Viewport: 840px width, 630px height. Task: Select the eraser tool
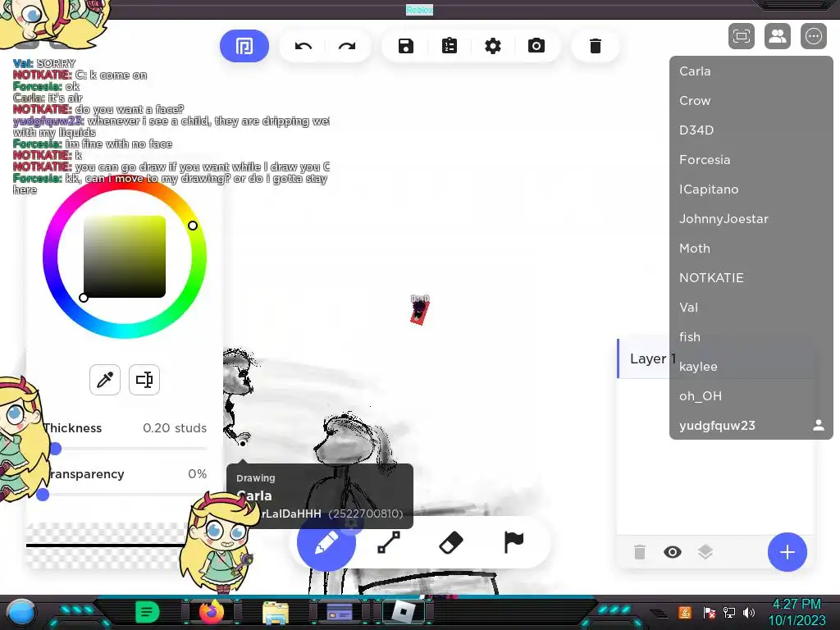(x=451, y=542)
